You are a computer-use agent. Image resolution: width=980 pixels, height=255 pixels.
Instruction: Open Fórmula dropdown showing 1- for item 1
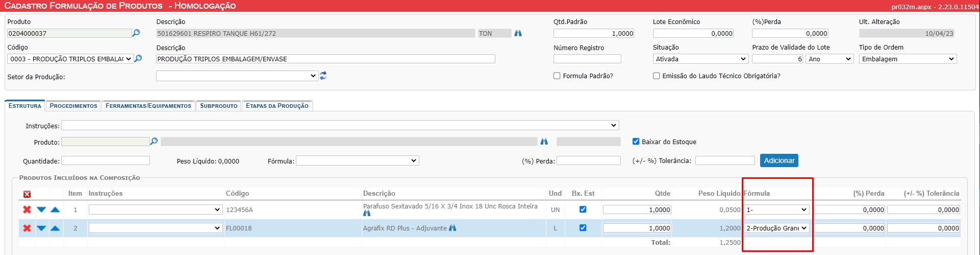coord(776,210)
